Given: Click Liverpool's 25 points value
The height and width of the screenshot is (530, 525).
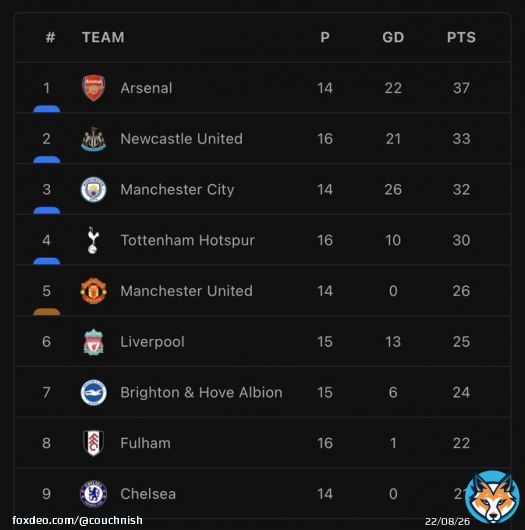Looking at the screenshot, I should click(461, 342).
